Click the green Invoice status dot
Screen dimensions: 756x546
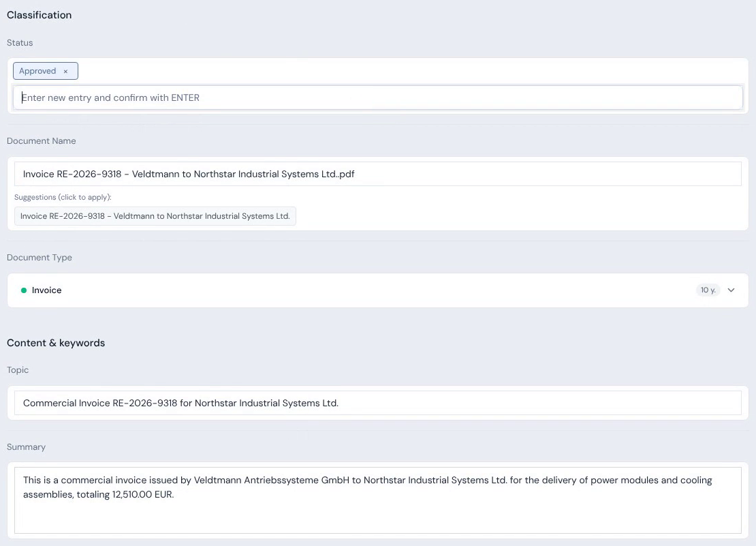[24, 290]
